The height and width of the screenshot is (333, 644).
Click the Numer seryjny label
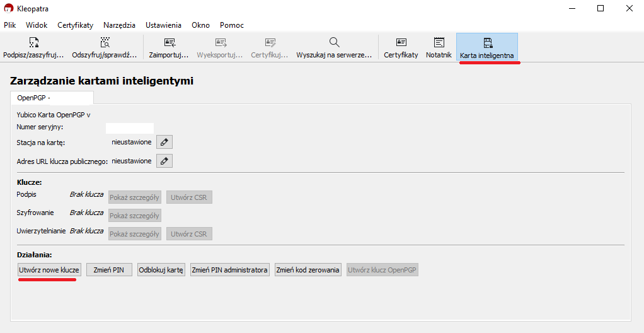tap(40, 127)
